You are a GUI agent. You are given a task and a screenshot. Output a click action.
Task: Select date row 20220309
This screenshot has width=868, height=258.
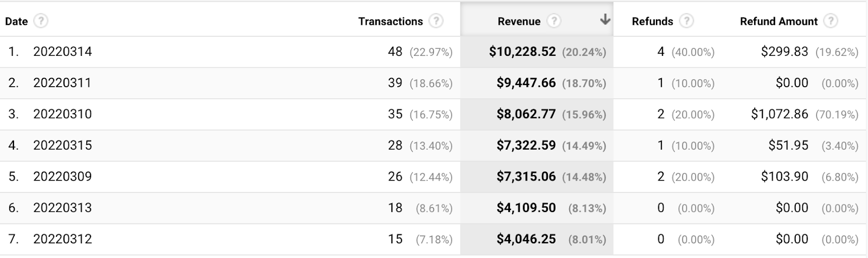(62, 177)
